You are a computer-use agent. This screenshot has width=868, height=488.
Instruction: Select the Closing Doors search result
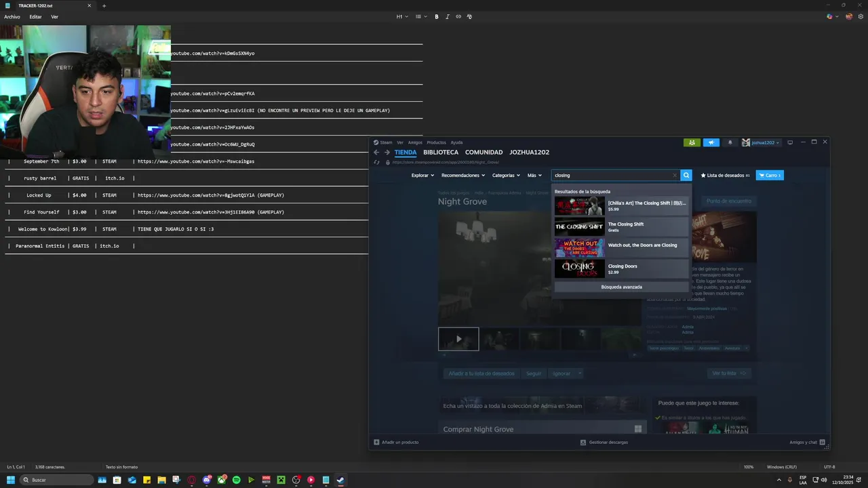tap(621, 269)
